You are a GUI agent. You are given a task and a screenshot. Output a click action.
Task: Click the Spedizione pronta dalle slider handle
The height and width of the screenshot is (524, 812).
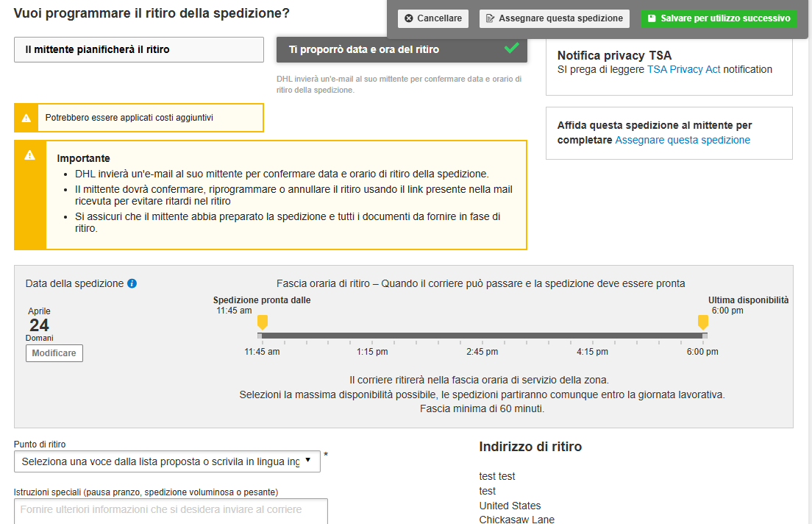pyautogui.click(x=263, y=322)
